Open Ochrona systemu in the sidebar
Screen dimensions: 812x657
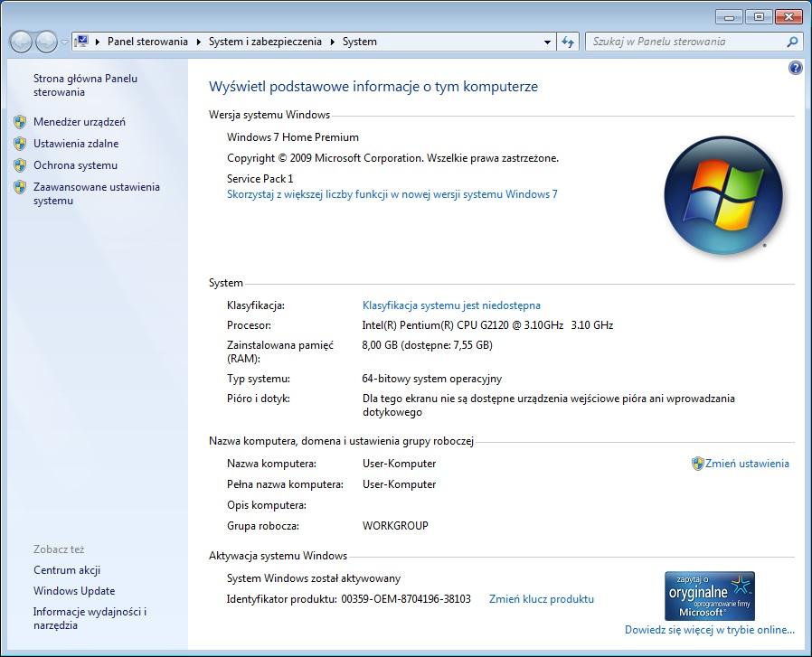pyautogui.click(x=75, y=165)
